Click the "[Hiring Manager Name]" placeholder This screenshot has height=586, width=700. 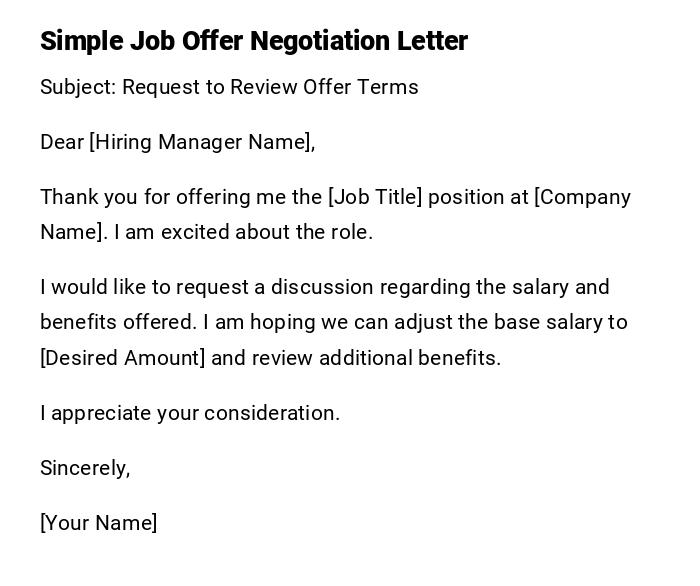tap(202, 142)
